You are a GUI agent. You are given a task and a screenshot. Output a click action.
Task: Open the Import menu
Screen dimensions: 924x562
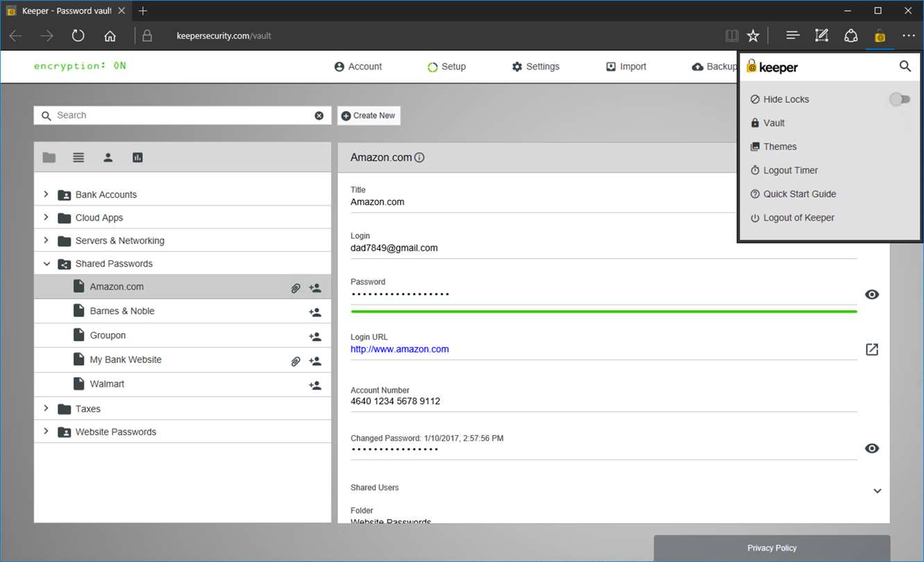click(626, 67)
